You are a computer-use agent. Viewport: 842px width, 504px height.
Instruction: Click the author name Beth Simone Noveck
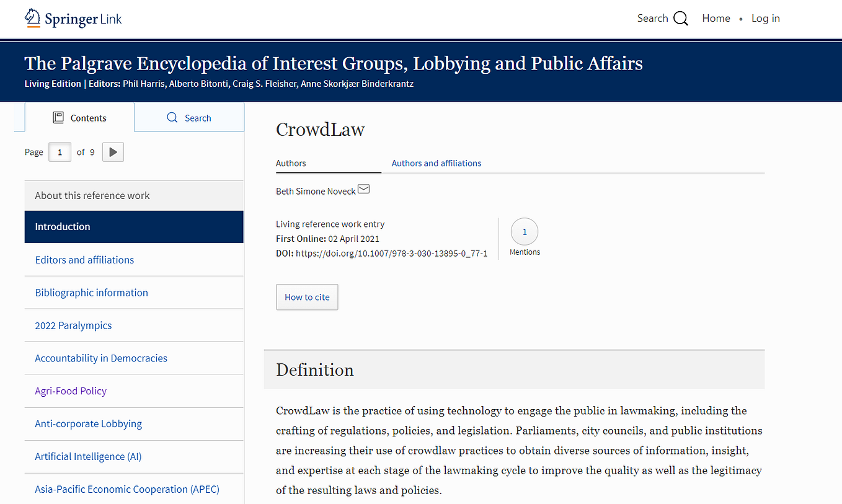tap(316, 191)
